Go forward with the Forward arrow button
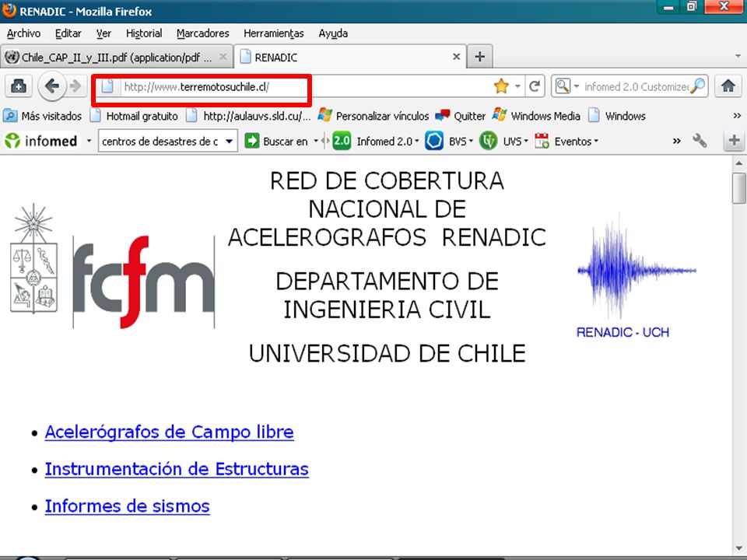This screenshot has height=560, width=747. pos(75,86)
